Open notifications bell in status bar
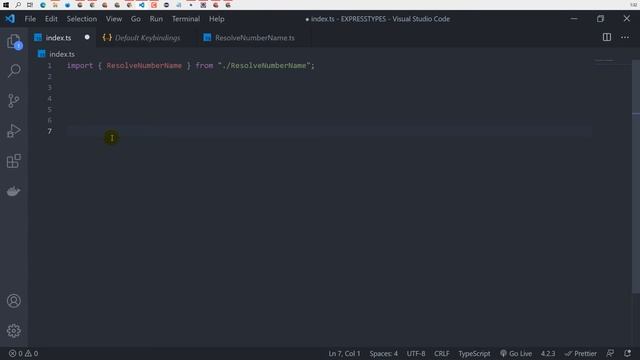 pyautogui.click(x=627, y=353)
